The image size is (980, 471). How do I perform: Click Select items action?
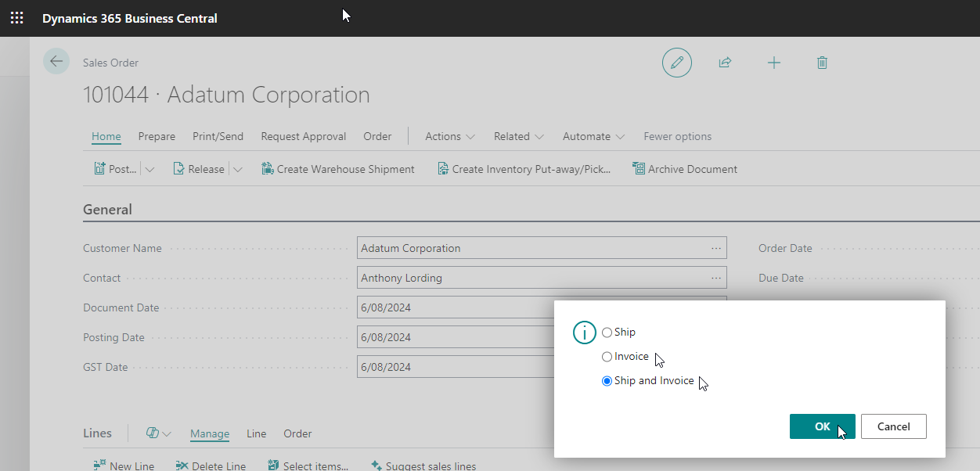(308, 466)
